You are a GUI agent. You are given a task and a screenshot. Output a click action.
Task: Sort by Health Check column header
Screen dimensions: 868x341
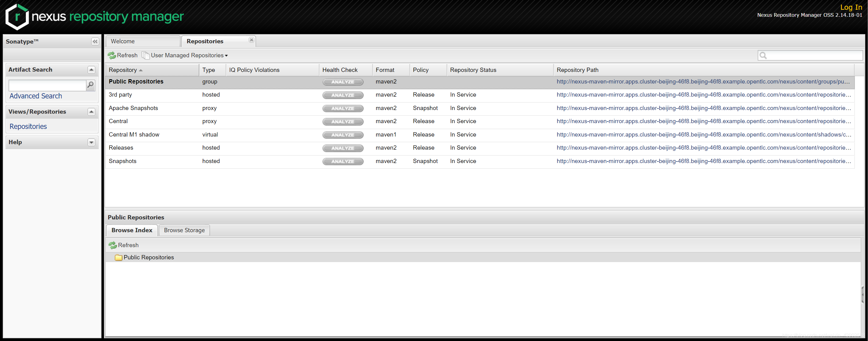[x=346, y=70]
